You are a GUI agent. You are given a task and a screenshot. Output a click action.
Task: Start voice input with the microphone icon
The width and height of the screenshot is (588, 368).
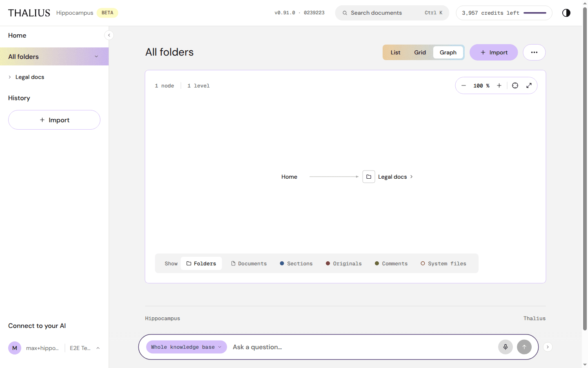click(506, 347)
